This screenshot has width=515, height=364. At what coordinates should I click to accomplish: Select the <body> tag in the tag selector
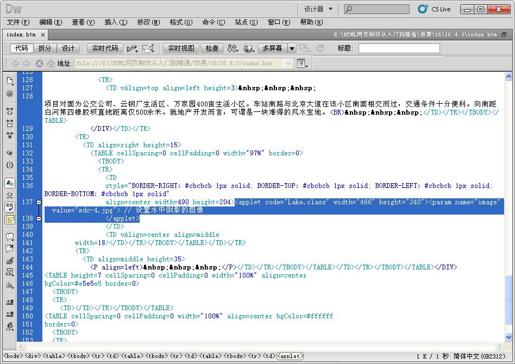(12, 356)
